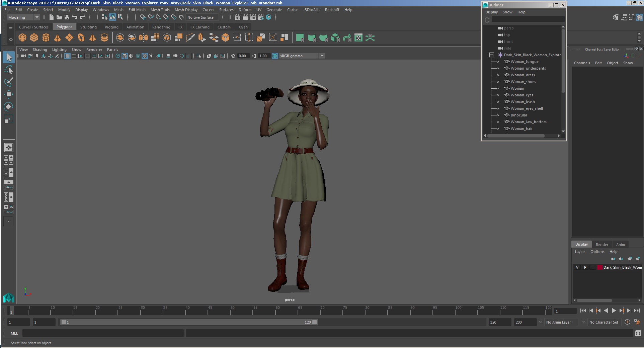This screenshot has height=348, width=644.
Task: Undo last action icon
Action: [x=75, y=17]
